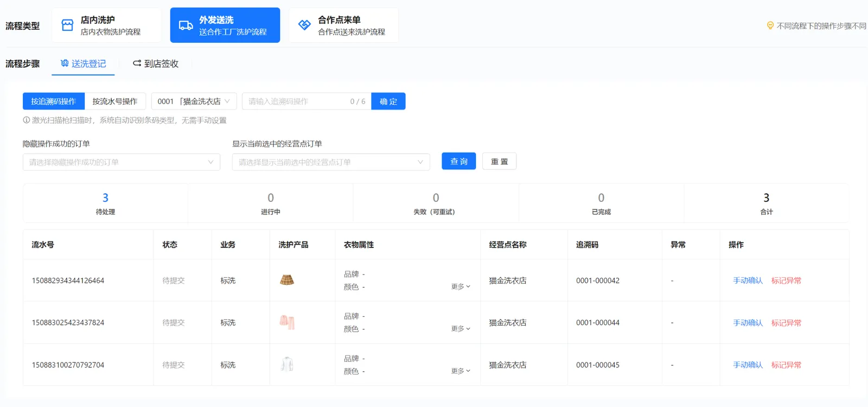The height and width of the screenshot is (407, 868).
Task: Click 手动确认 for order 0001-000044
Action: click(x=748, y=323)
